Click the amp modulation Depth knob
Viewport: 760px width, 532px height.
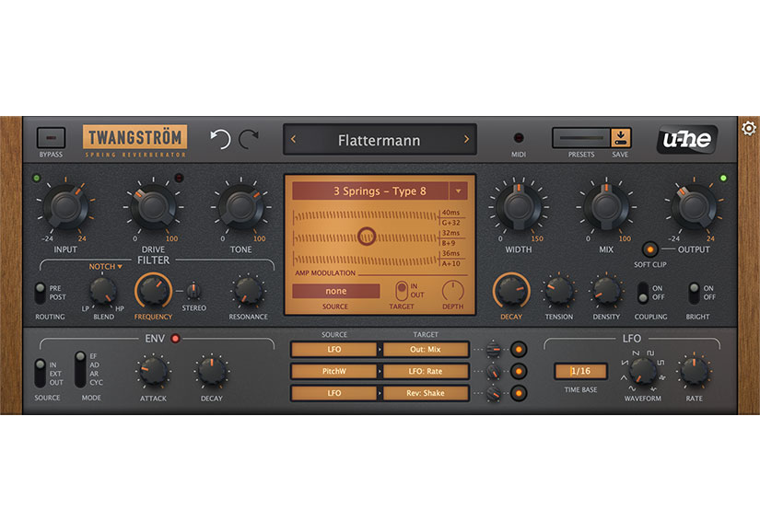pyautogui.click(x=452, y=291)
